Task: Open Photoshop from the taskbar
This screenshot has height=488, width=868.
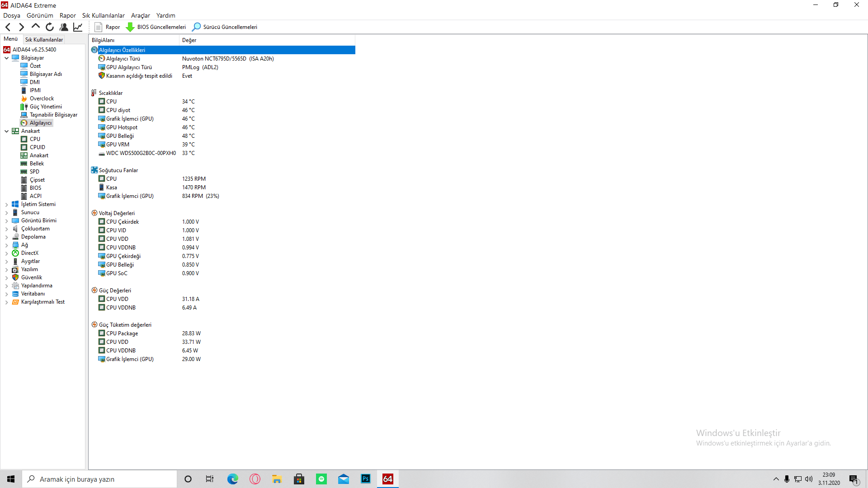Action: point(365,479)
